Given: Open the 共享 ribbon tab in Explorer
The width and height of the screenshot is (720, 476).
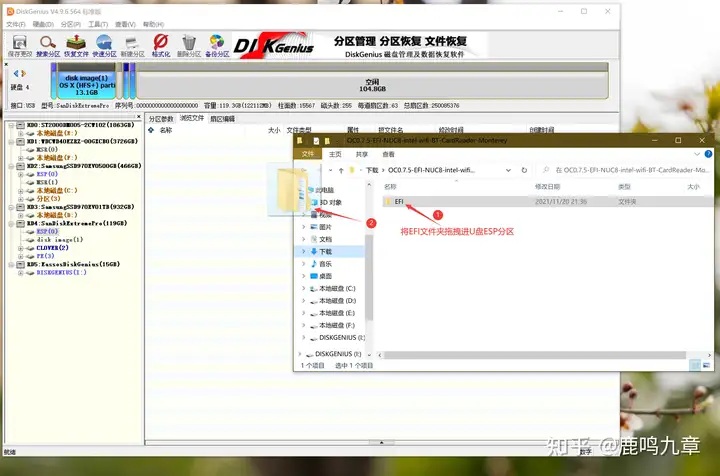Looking at the screenshot, I should (x=362, y=154).
